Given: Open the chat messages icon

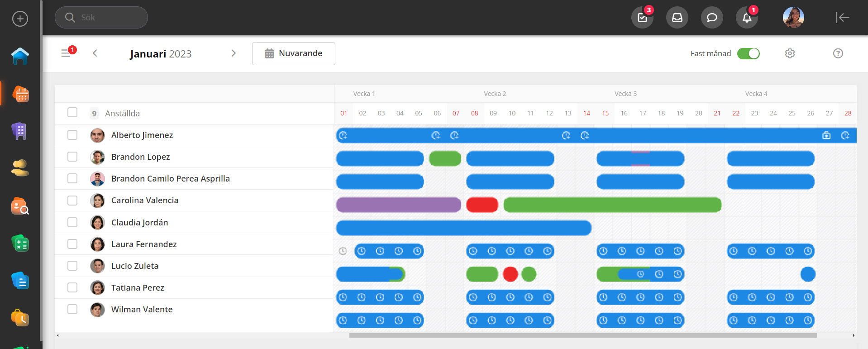Looking at the screenshot, I should [x=712, y=18].
